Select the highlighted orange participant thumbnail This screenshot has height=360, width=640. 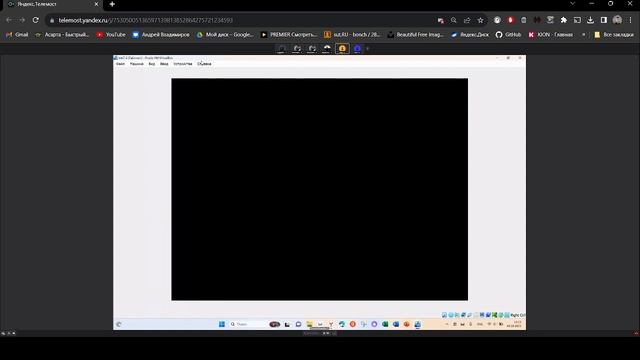pos(342,49)
